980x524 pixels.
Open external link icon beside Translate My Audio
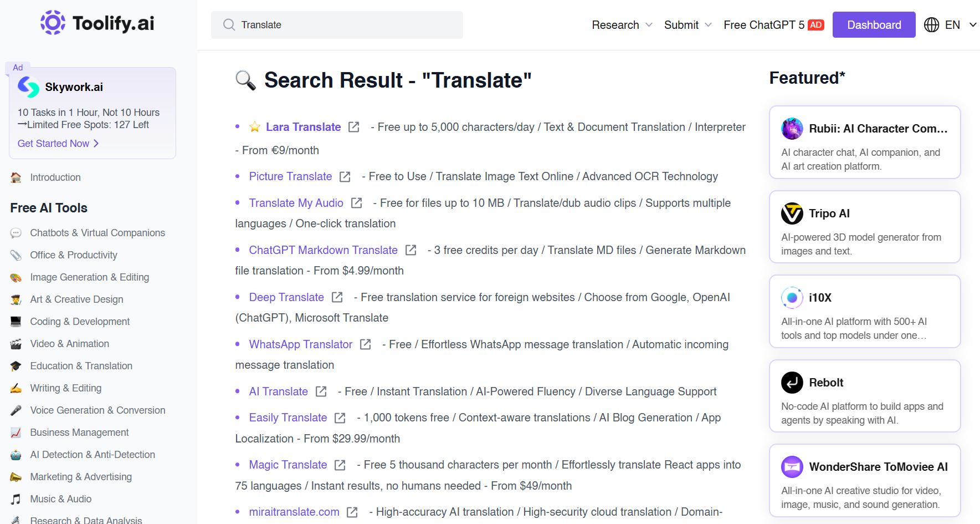[x=356, y=203]
